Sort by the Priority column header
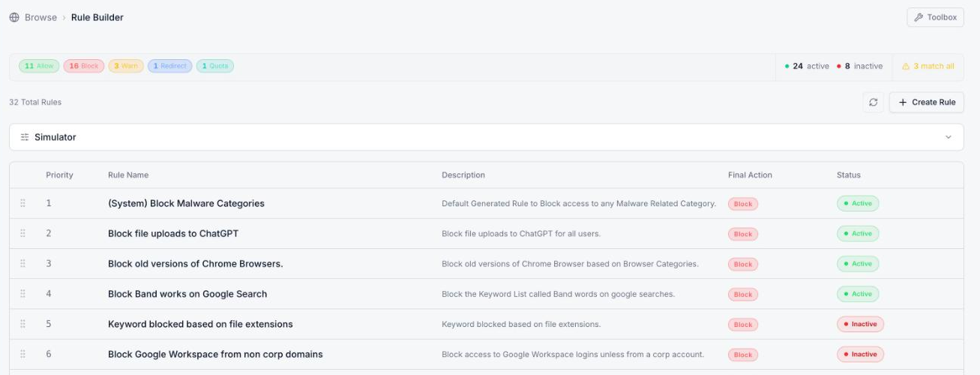This screenshot has height=375, width=980. (59, 175)
